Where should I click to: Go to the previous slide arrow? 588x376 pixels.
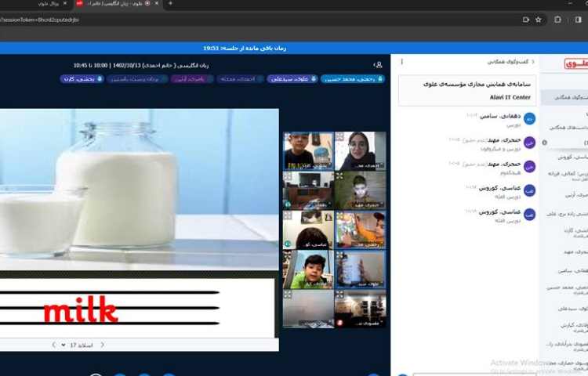(103, 345)
